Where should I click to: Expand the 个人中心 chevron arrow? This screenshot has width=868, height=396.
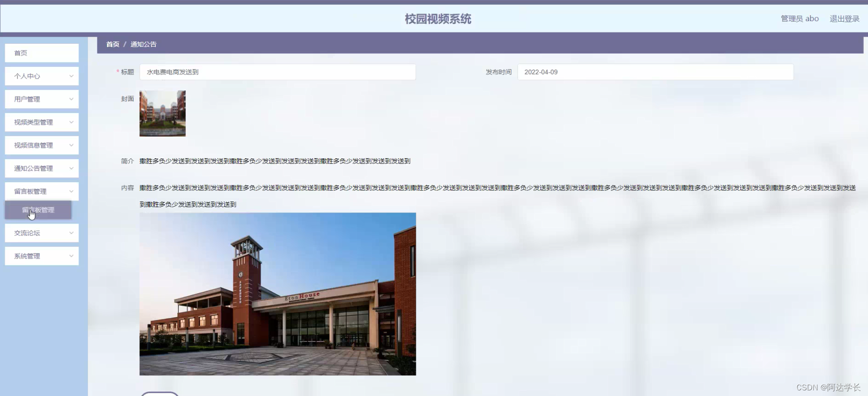pos(71,76)
